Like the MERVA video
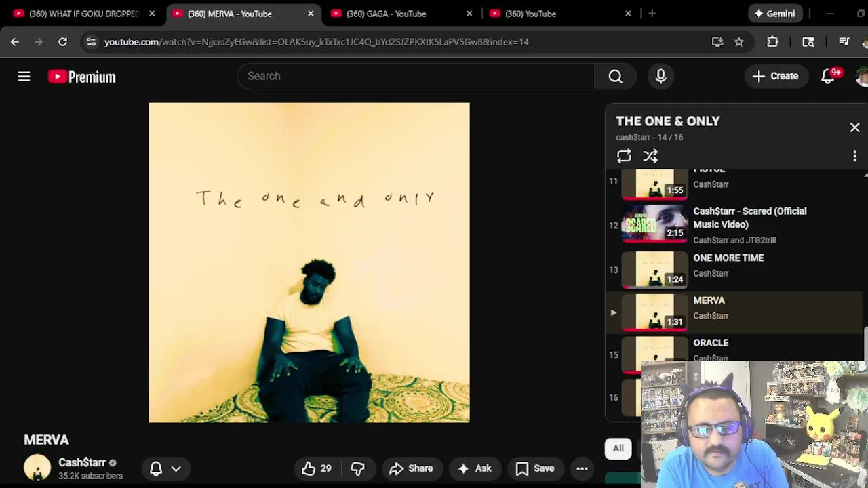Screen dimensions: 868x488 [x=316, y=468]
